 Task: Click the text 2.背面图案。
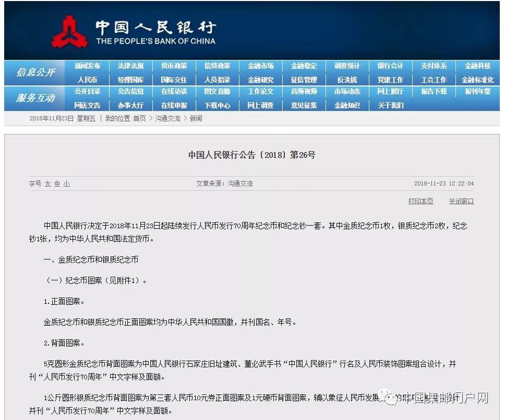pyautogui.click(x=64, y=343)
